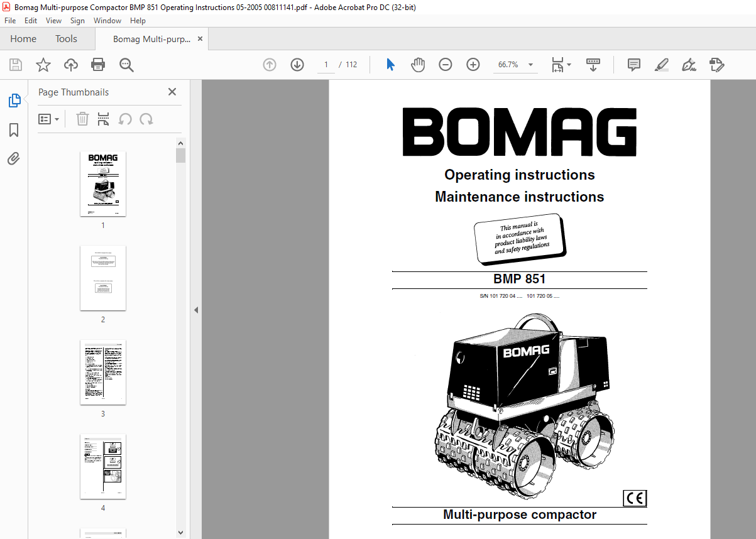
Task: Select page 1 thumbnail
Action: pyautogui.click(x=103, y=184)
